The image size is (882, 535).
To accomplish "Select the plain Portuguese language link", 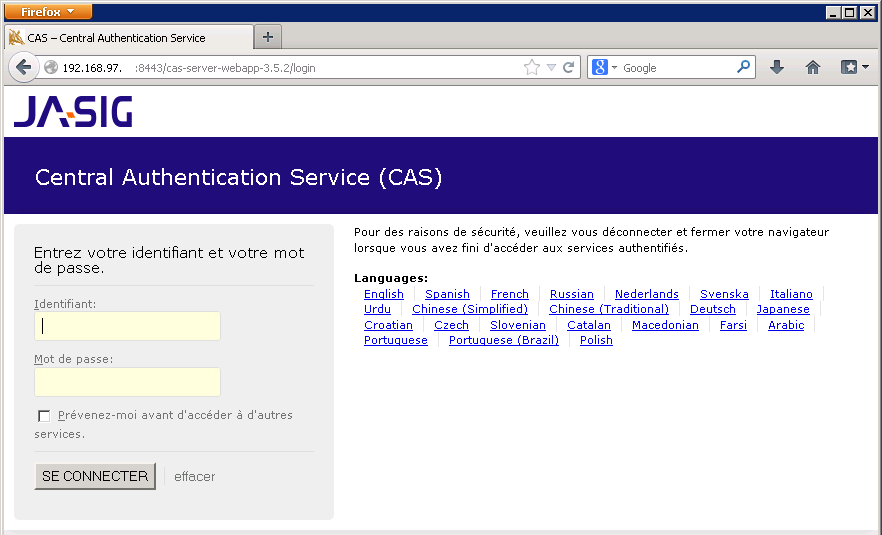I will [x=395, y=340].
